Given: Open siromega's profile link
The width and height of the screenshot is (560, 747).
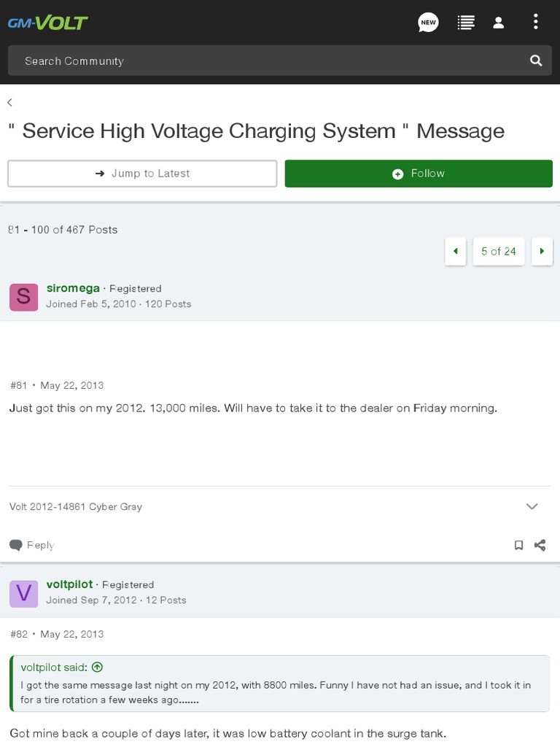Looking at the screenshot, I should pos(73,288).
